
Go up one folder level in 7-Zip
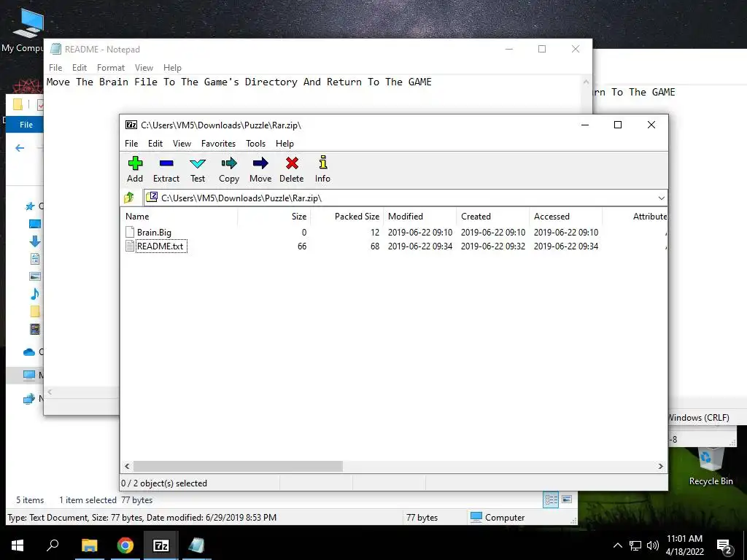click(129, 198)
